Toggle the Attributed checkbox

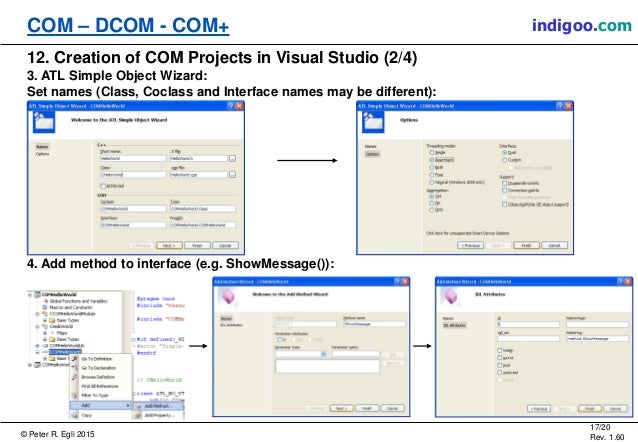point(103,186)
